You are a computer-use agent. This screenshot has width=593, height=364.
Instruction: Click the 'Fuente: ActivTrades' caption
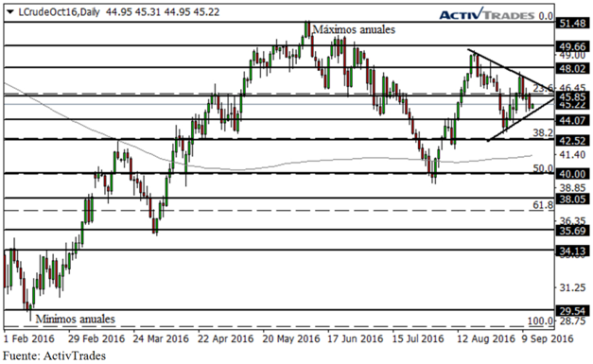click(55, 355)
